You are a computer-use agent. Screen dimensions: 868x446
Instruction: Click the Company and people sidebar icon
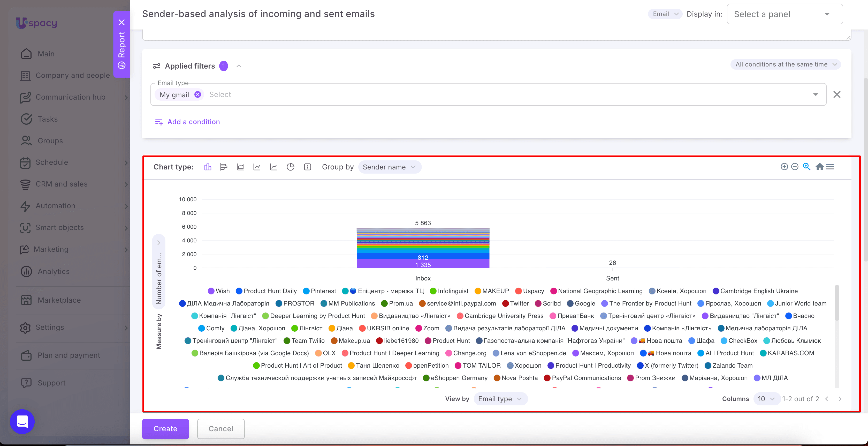tap(25, 76)
